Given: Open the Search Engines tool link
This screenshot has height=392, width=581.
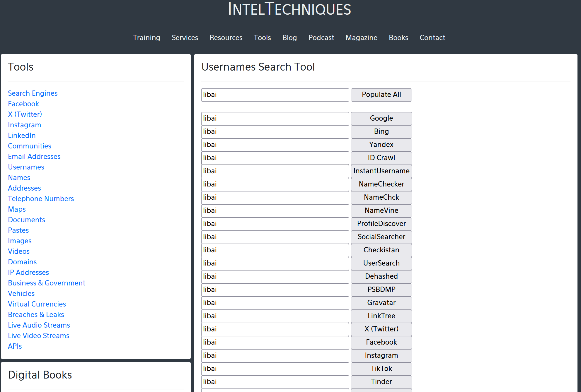Looking at the screenshot, I should (33, 93).
